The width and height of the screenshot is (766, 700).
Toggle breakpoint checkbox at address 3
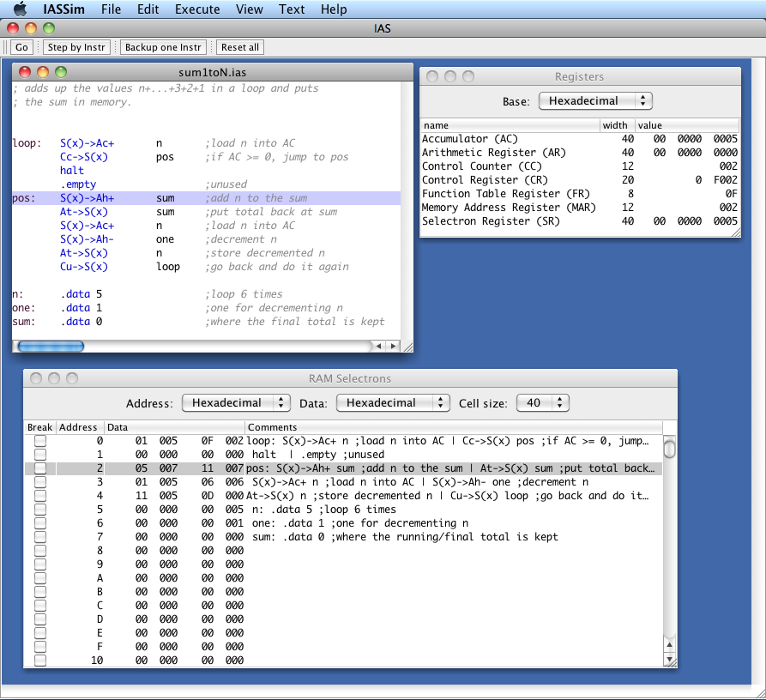pyautogui.click(x=40, y=481)
